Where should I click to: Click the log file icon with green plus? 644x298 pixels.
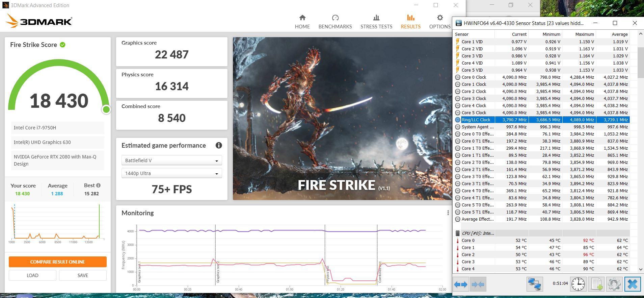pyautogui.click(x=596, y=284)
